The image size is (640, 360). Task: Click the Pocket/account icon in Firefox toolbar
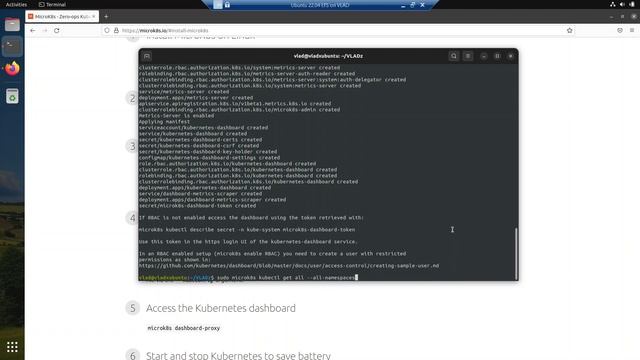[620, 31]
